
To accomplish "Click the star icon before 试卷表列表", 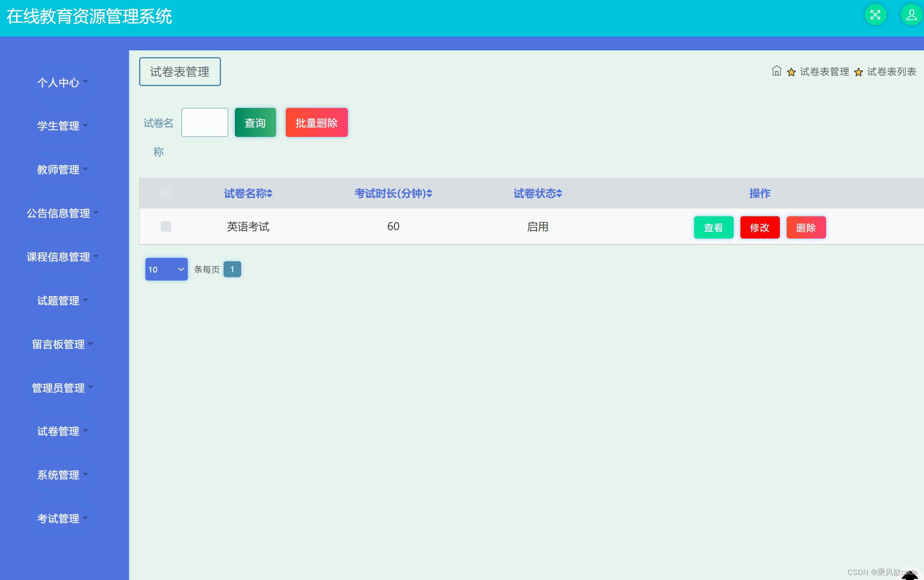I will pos(858,72).
